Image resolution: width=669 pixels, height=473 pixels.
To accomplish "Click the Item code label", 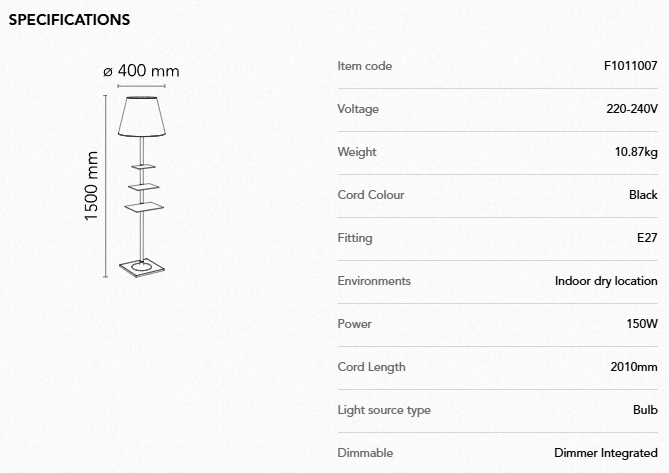I will click(365, 66).
